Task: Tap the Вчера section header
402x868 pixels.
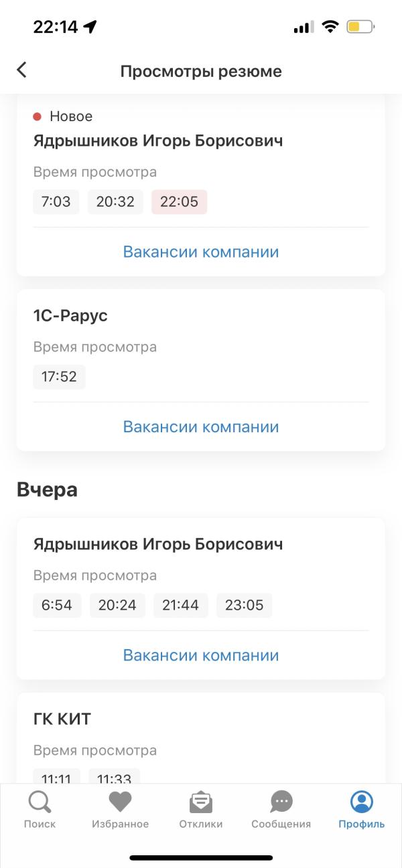Action: click(47, 490)
